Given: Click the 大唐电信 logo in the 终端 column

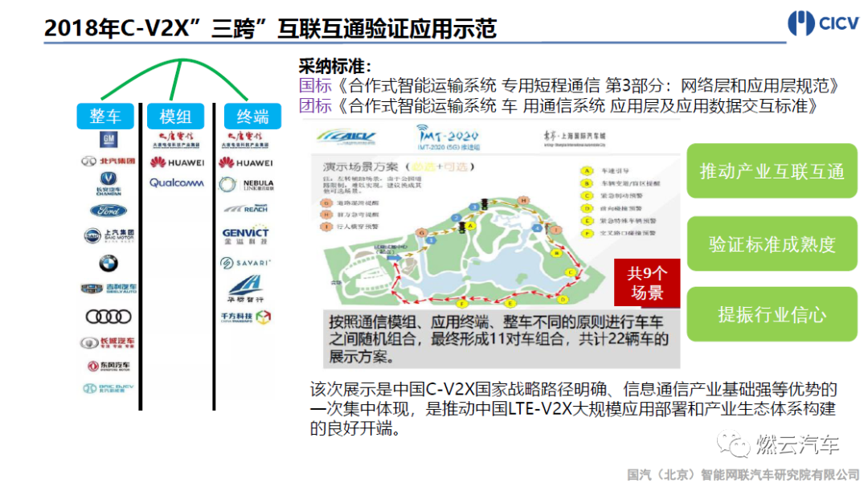Looking at the screenshot, I should click(244, 140).
